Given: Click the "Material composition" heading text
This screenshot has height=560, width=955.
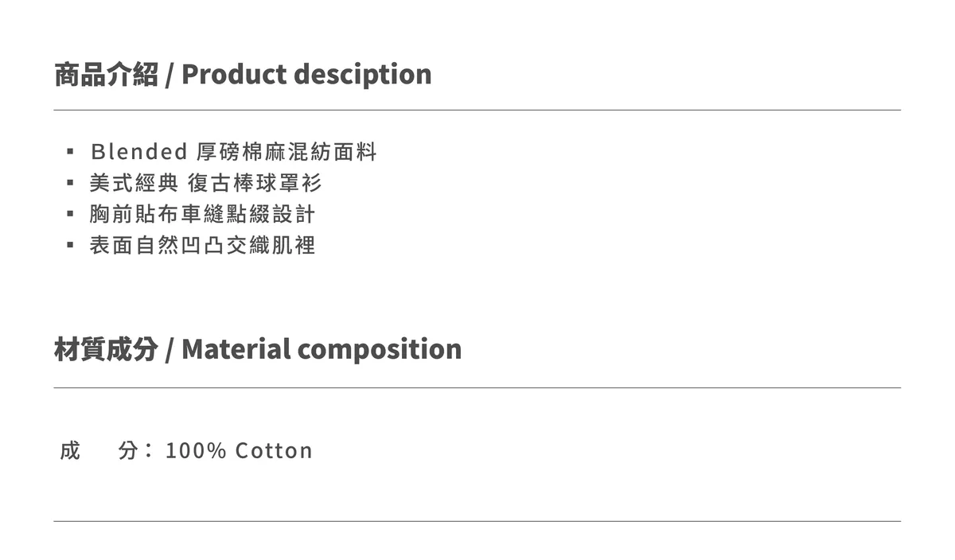Looking at the screenshot, I should coord(322,349).
